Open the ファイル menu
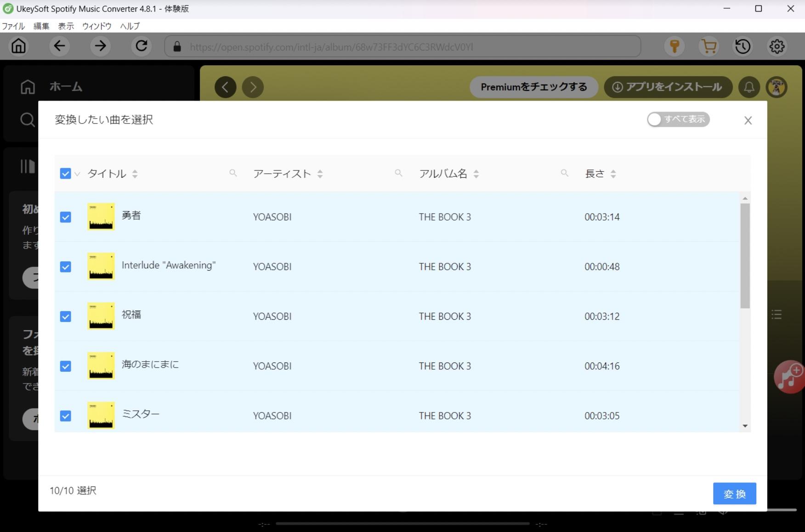This screenshot has width=805, height=532. 13,26
